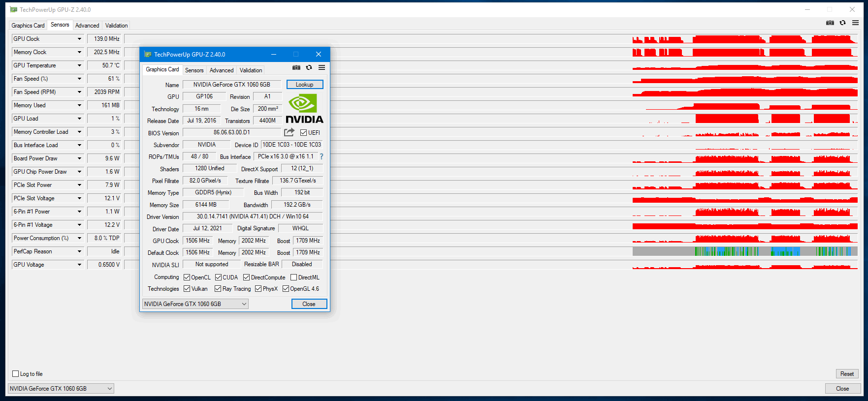Image resolution: width=868 pixels, height=401 pixels.
Task: Open GPU Load sensor dropdown
Action: (79, 119)
